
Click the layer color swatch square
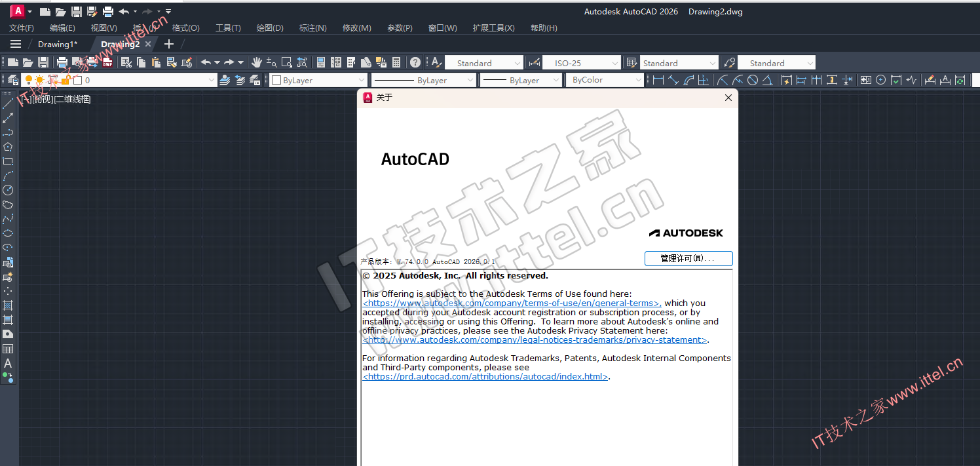pyautogui.click(x=77, y=80)
